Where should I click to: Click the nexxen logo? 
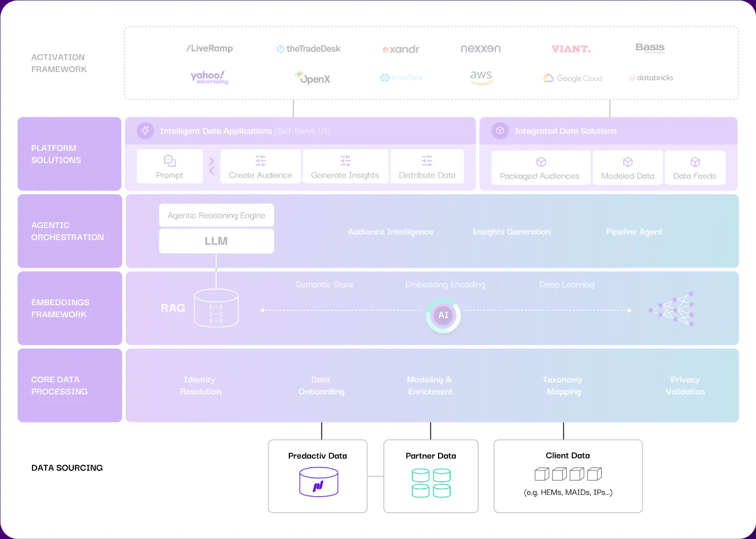pos(480,49)
